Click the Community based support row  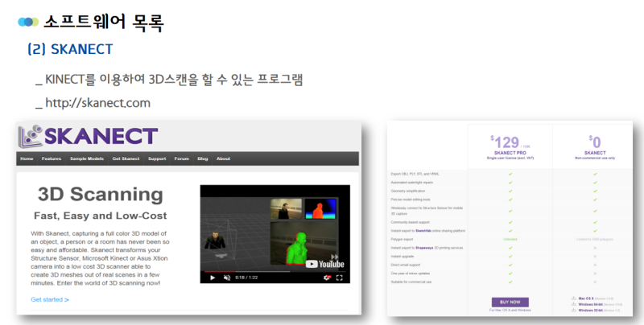pyautogui.click(x=510, y=222)
